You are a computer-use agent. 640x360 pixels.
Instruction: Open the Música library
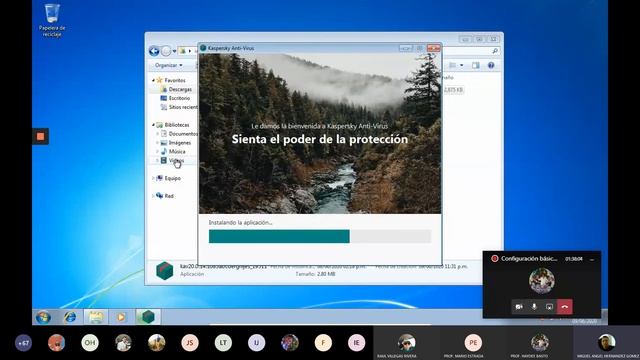[x=177, y=152]
